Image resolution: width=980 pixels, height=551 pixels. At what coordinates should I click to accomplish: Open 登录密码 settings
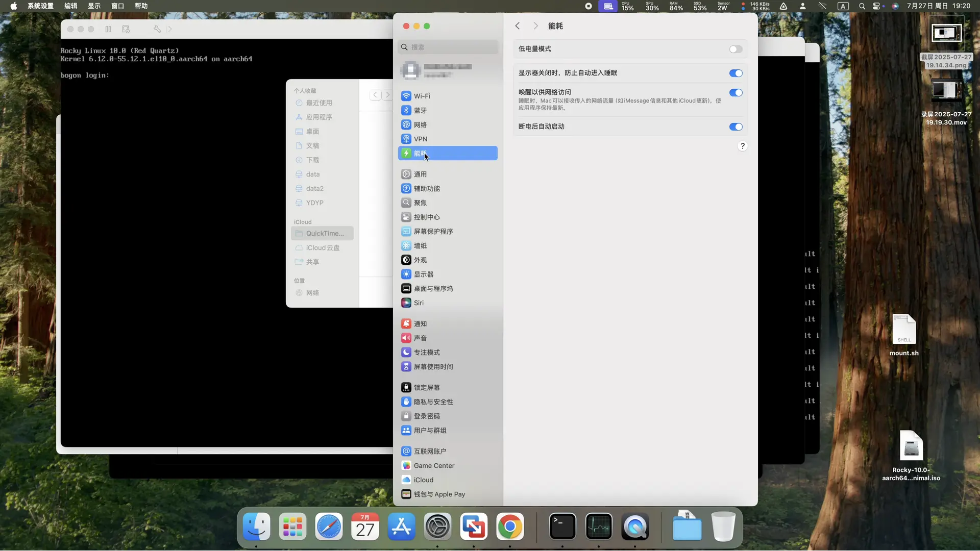coord(448,416)
